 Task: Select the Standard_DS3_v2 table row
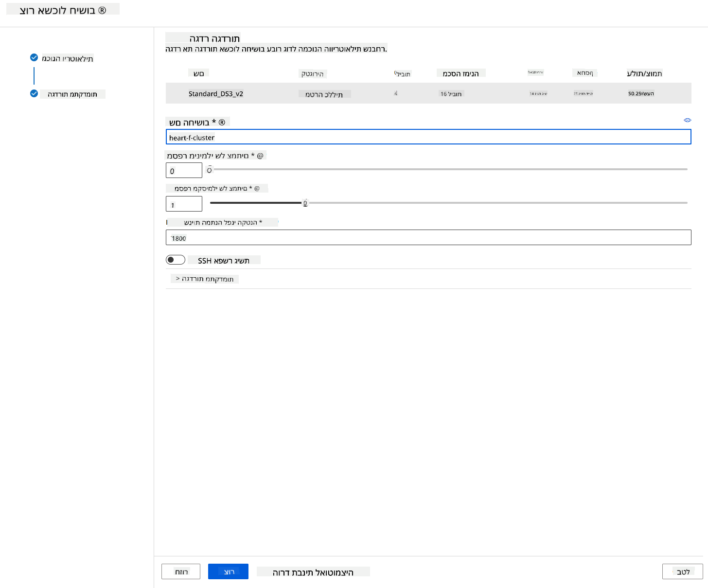click(428, 93)
